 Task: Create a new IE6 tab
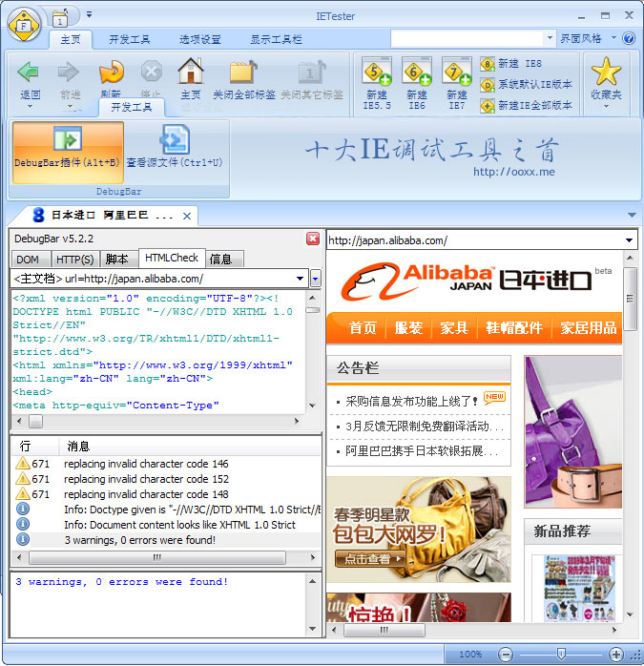(417, 84)
